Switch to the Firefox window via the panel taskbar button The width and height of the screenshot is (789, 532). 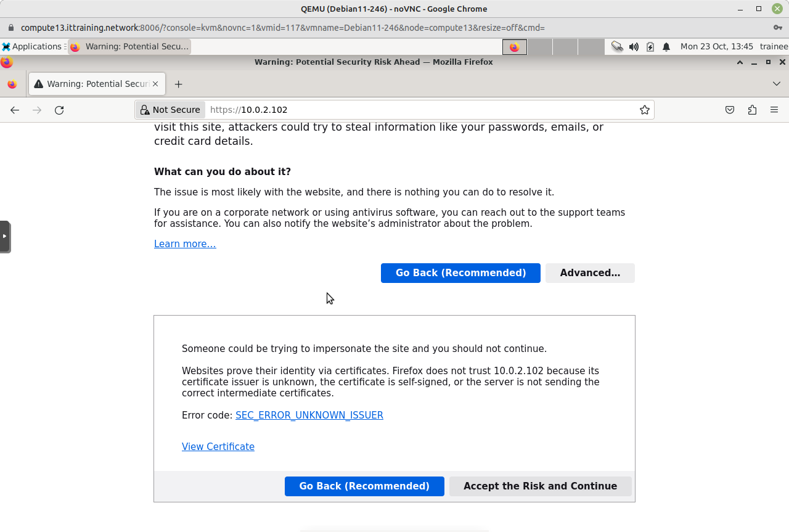click(x=129, y=47)
